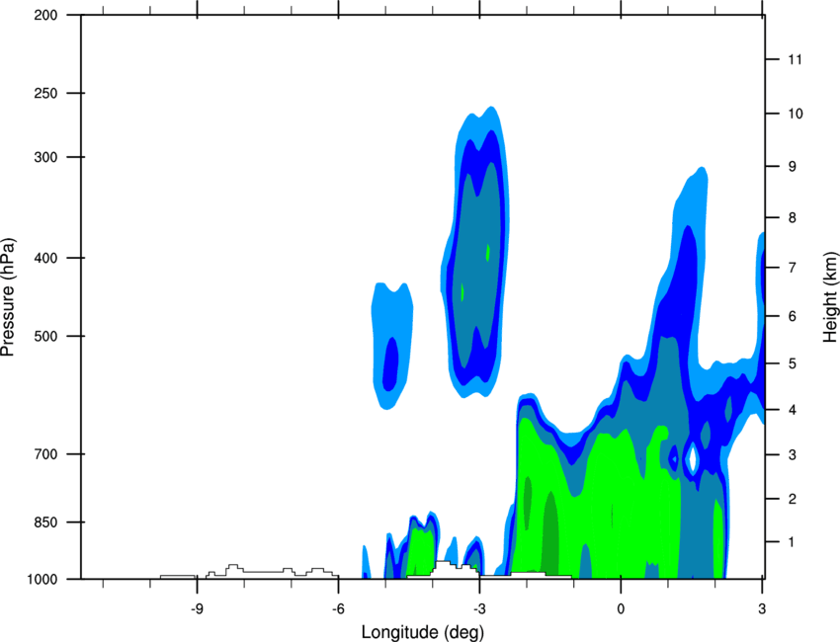Viewport: 840px width, 642px height.
Task: Click the -9 longitude tick label
Action: (197, 608)
